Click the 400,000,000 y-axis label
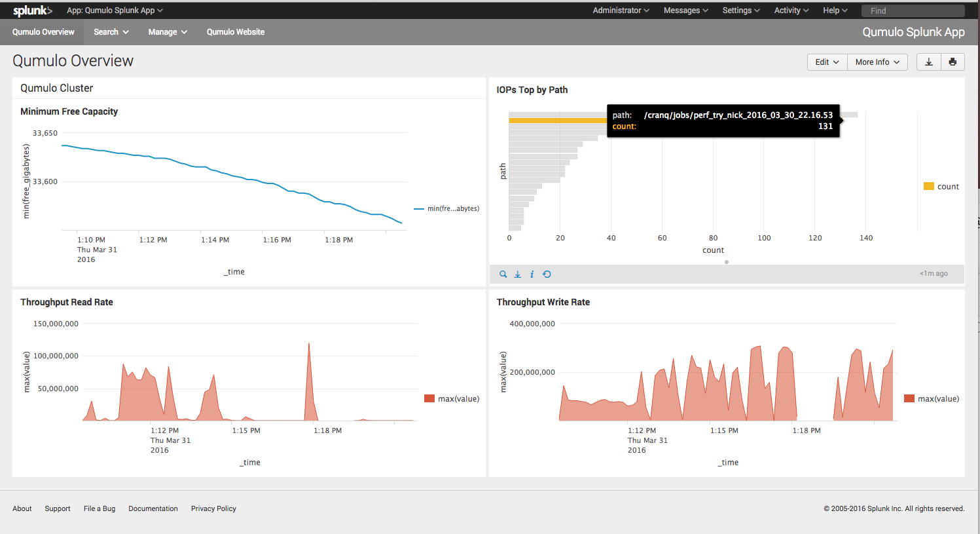980x534 pixels. tap(532, 324)
